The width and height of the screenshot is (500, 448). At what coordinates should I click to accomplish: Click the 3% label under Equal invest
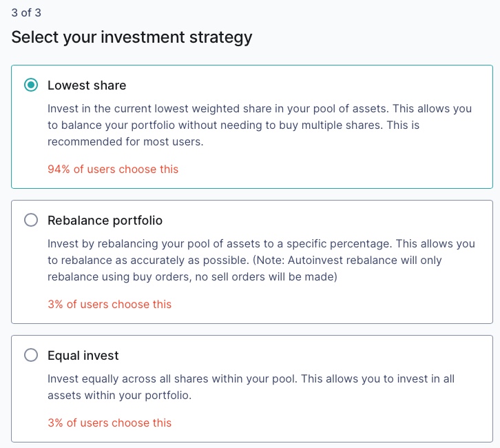click(x=110, y=422)
